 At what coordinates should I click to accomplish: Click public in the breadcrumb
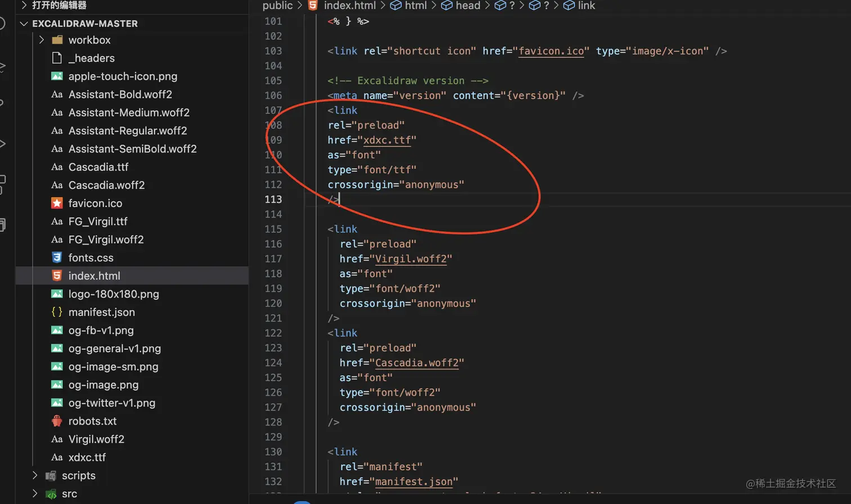(277, 5)
